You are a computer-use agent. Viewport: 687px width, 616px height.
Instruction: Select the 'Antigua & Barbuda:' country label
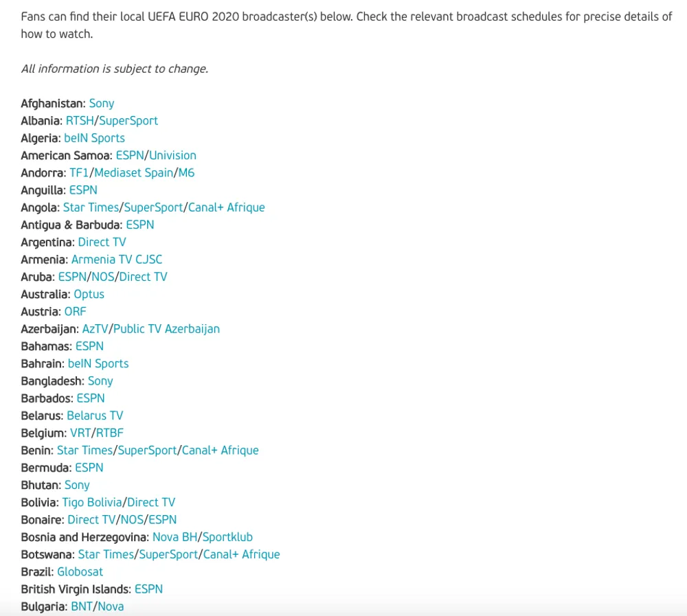coord(72,225)
